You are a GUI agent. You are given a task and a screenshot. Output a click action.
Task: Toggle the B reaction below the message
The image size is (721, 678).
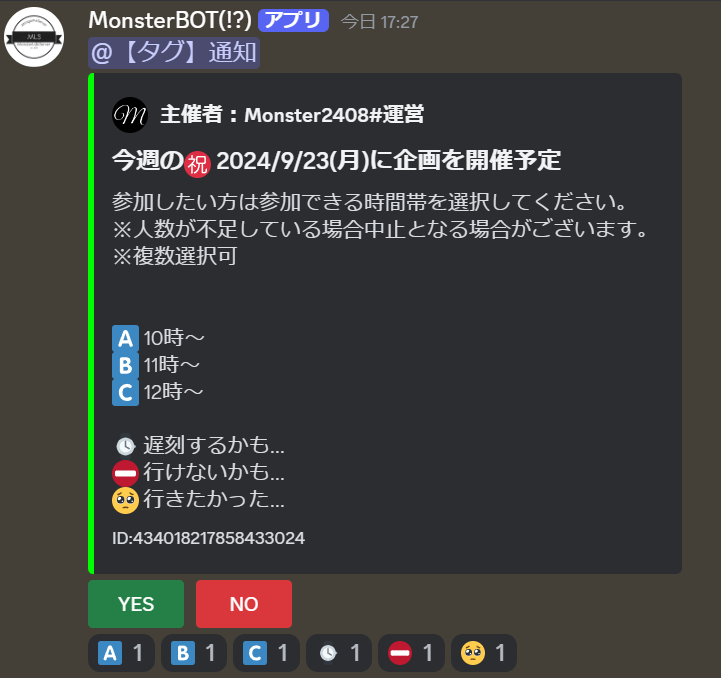(194, 653)
